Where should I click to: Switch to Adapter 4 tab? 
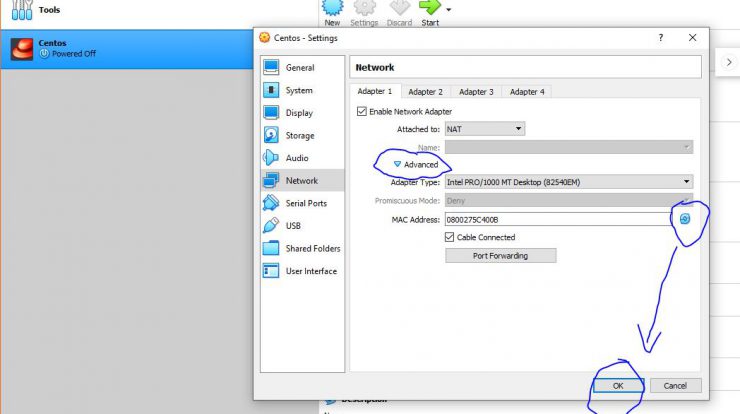coord(527,92)
